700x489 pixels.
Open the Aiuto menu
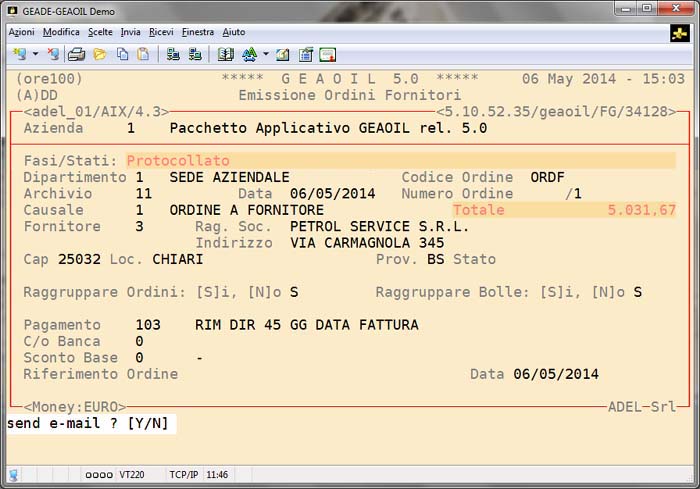coord(234,32)
